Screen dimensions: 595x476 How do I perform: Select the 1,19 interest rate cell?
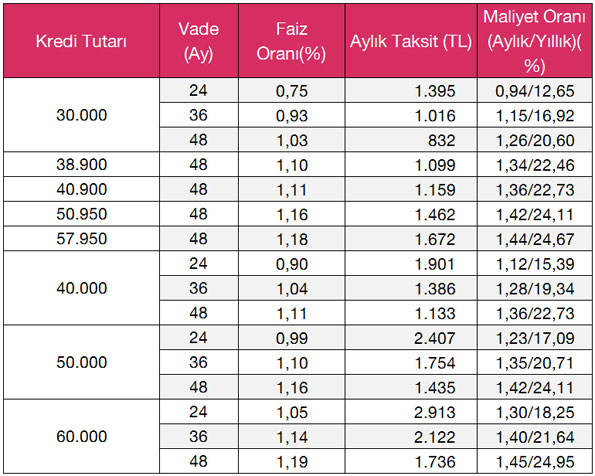[x=291, y=462]
